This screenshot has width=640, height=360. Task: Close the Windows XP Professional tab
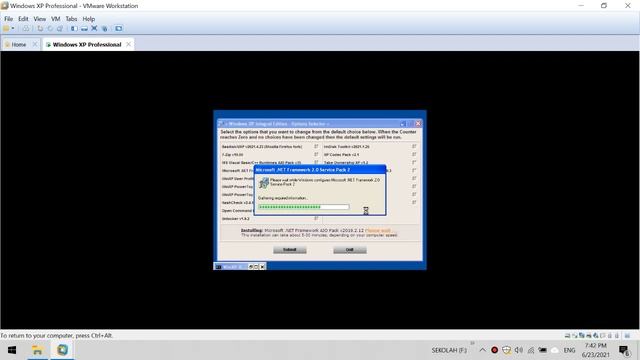coord(129,44)
